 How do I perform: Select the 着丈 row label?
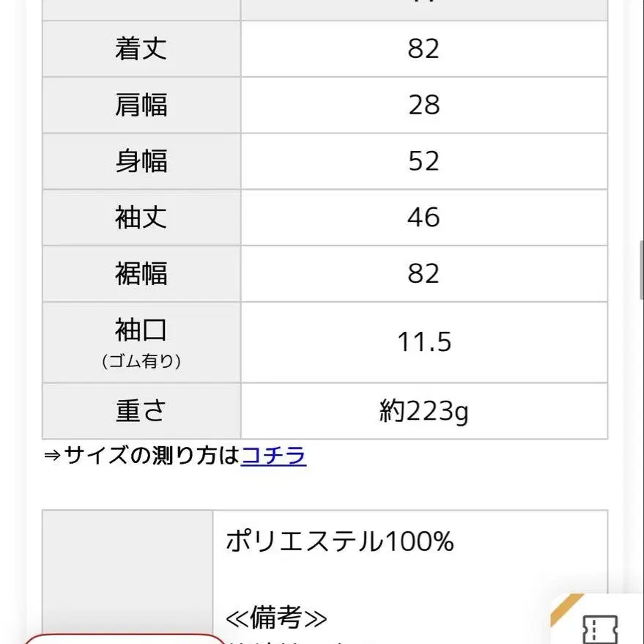[x=141, y=49]
